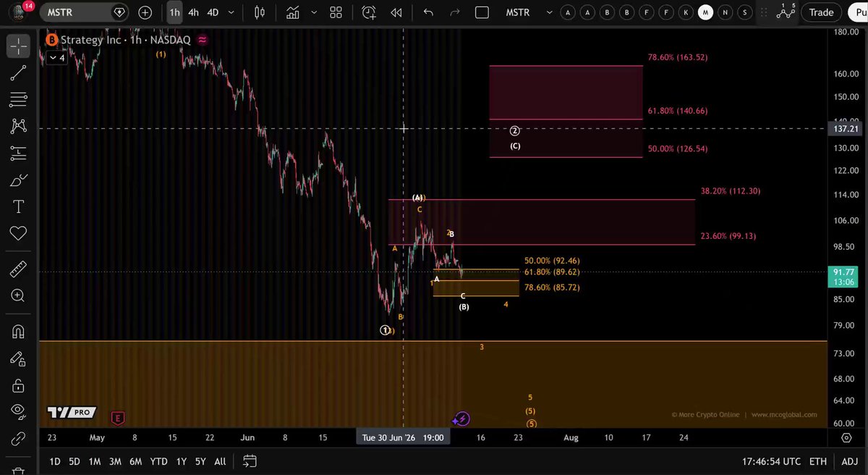Switch to the 4D timeframe
The height and width of the screenshot is (475, 868).
click(213, 12)
